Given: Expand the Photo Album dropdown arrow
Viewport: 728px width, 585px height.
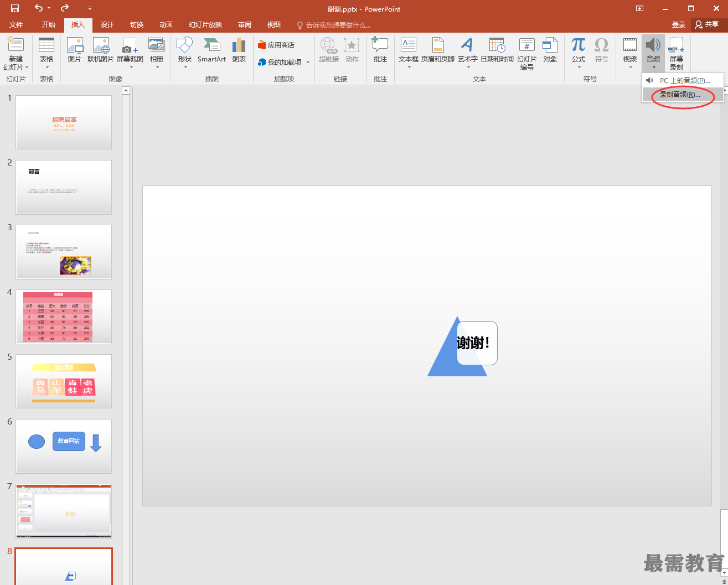Looking at the screenshot, I should click(157, 68).
